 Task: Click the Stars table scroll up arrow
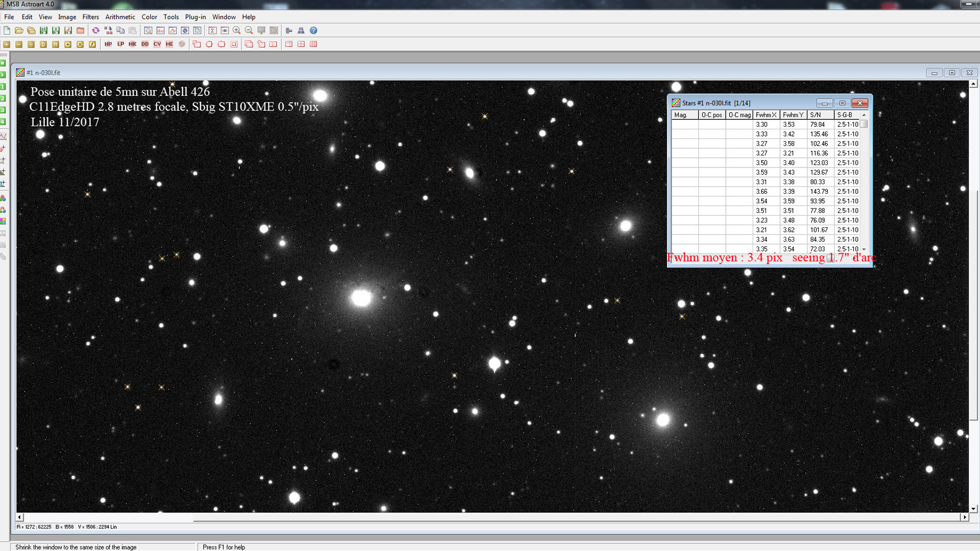click(x=864, y=115)
